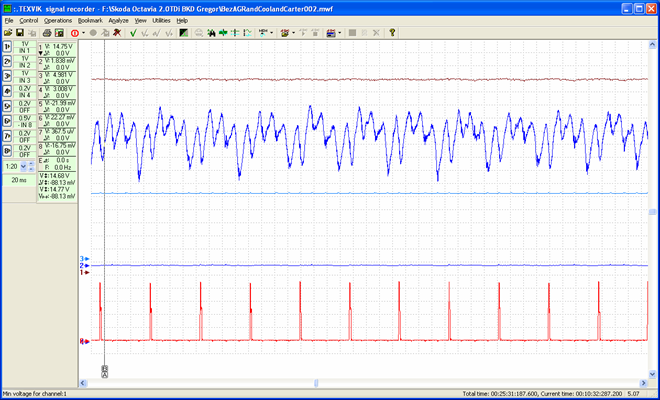Select the IN 4 input field
The height and width of the screenshot is (400, 660).
(24, 95)
